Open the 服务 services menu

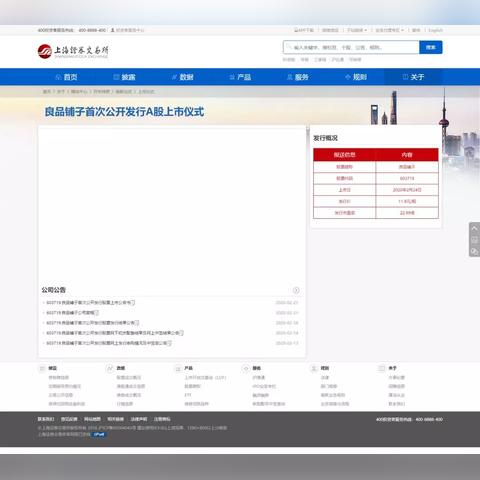pyautogui.click(x=298, y=77)
